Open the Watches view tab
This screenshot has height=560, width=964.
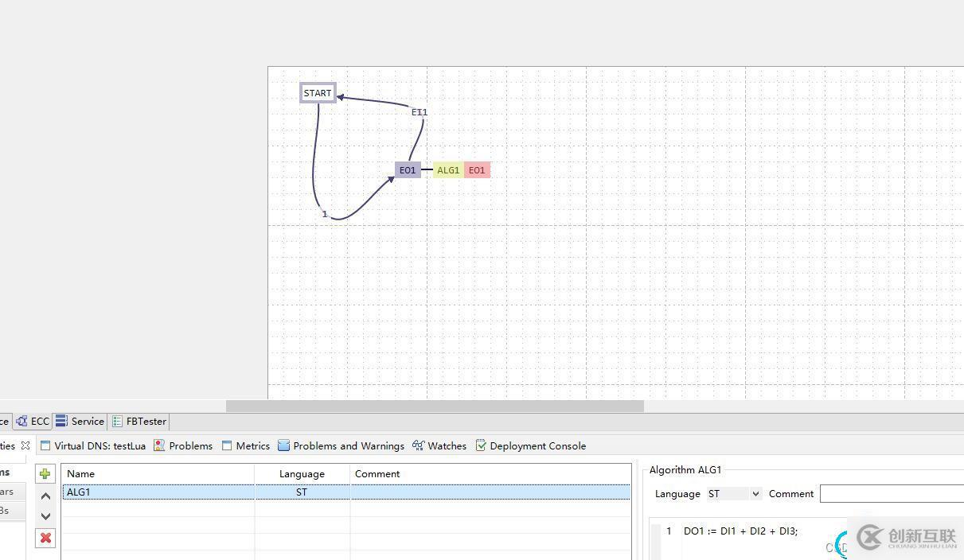click(439, 446)
